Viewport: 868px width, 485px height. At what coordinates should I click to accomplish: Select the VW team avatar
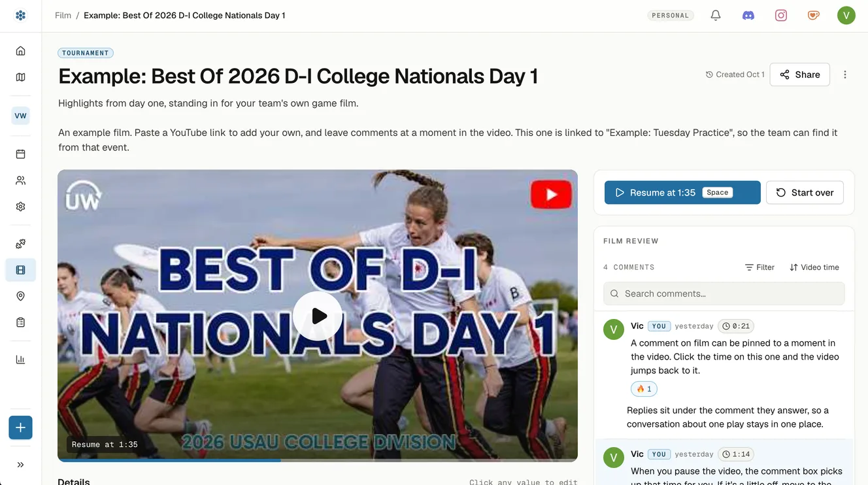coord(20,116)
